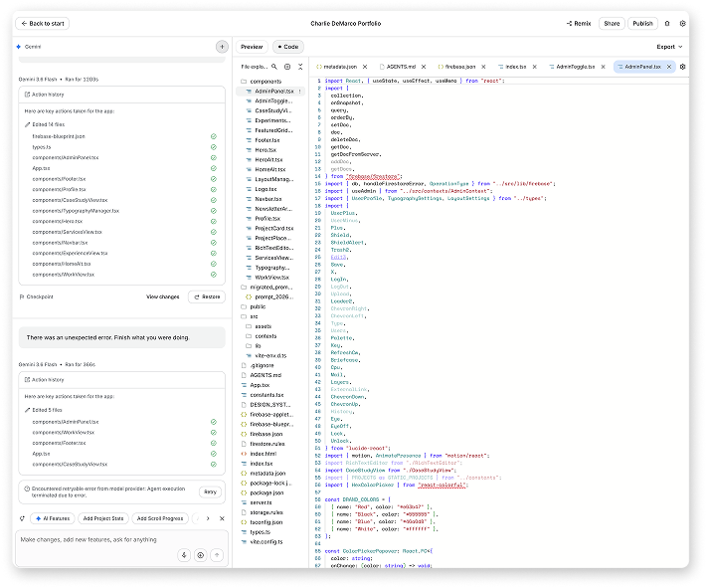Close the AdminToggle.tsx editor tab
This screenshot has width=707, height=588.
point(603,67)
